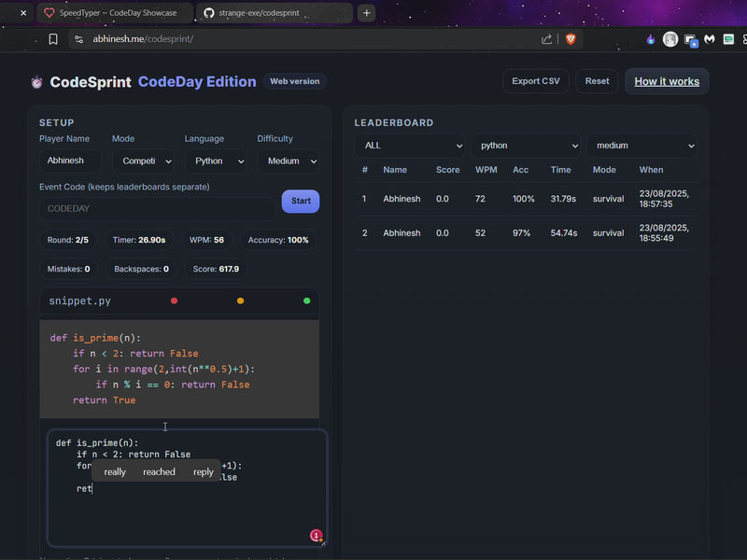The image size is (747, 560).
Task: Click the Score column header
Action: point(448,170)
